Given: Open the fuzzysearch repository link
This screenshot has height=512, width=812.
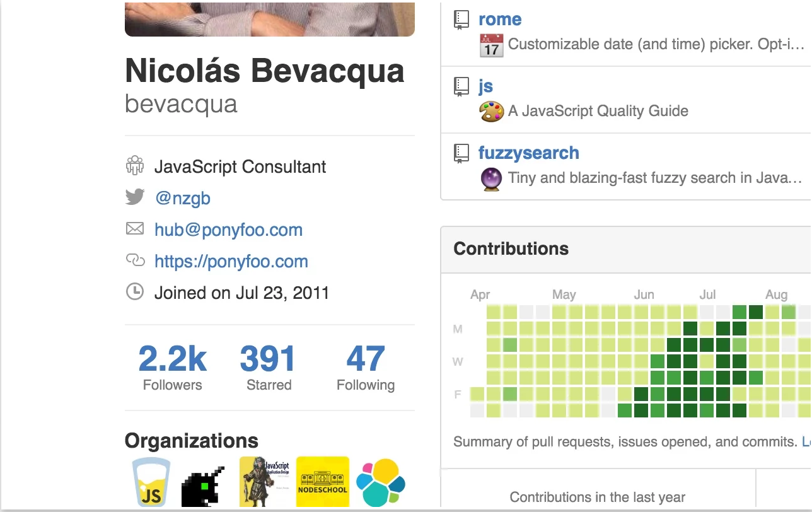Looking at the screenshot, I should (x=528, y=153).
